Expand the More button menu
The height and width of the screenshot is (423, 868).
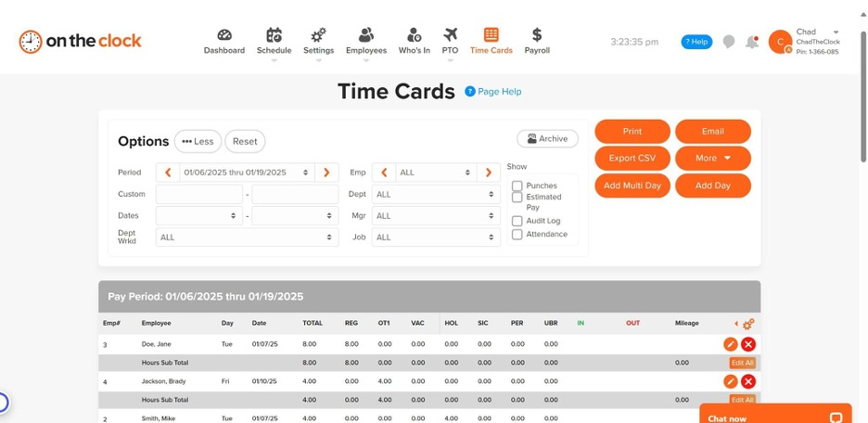tap(713, 159)
